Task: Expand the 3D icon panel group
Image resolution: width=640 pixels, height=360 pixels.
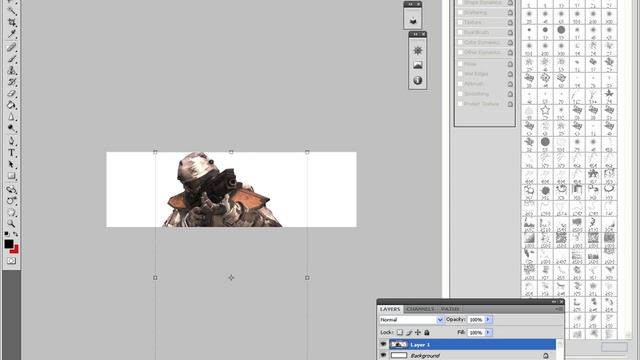Action: click(x=411, y=4)
